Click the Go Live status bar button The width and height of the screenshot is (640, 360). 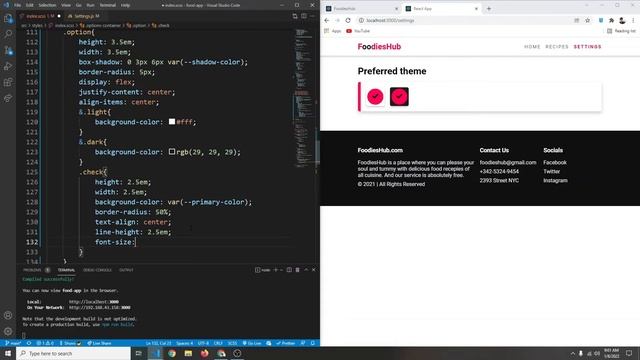tap(252, 343)
